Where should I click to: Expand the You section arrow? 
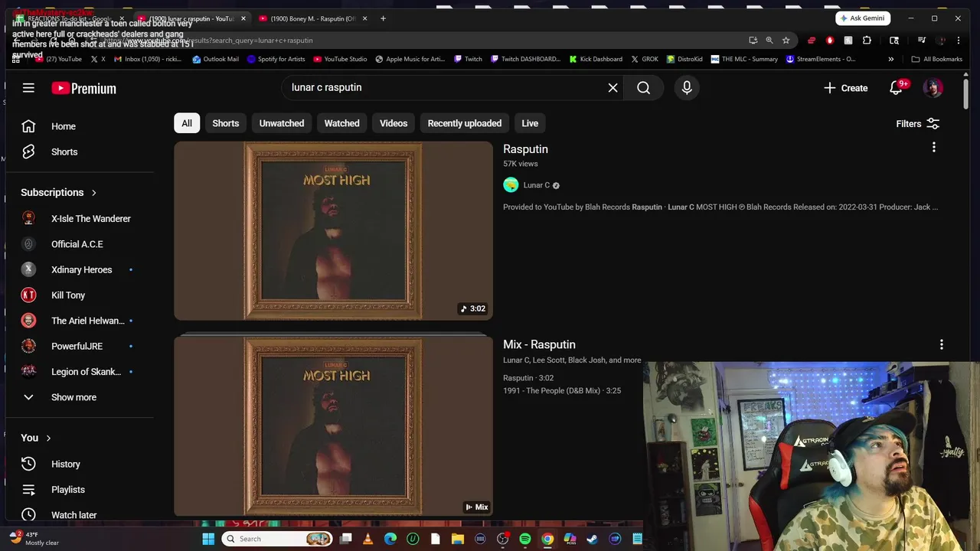coord(48,438)
